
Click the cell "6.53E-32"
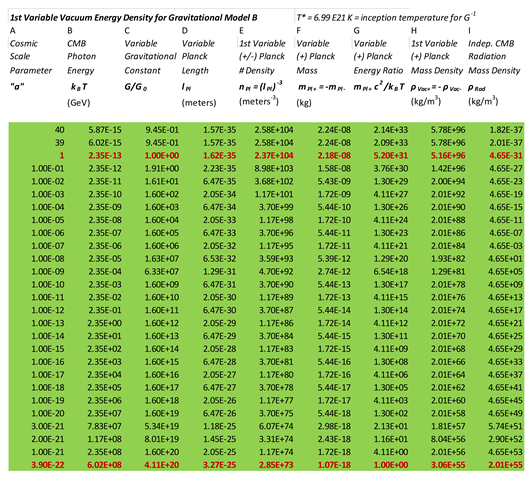219,258
